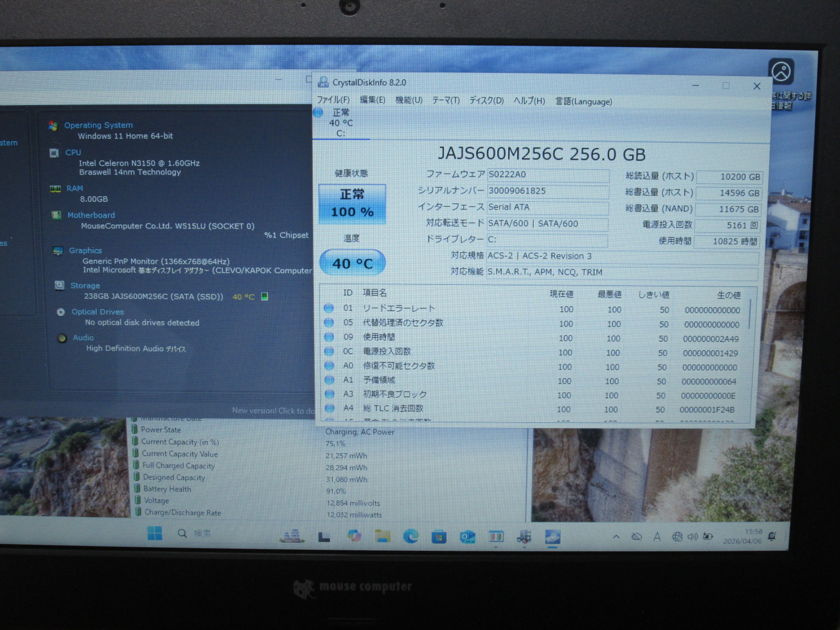Open the ディスク(D) menu
840x630 pixels.
[486, 100]
